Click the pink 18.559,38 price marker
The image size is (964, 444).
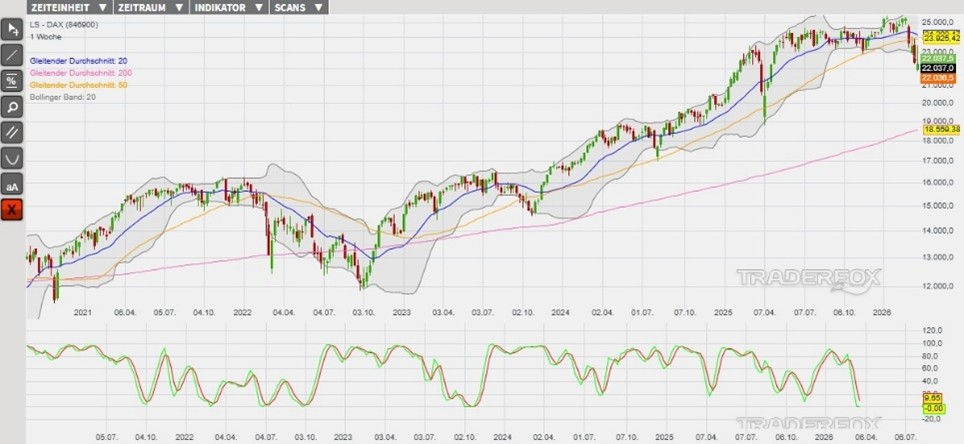(x=940, y=130)
